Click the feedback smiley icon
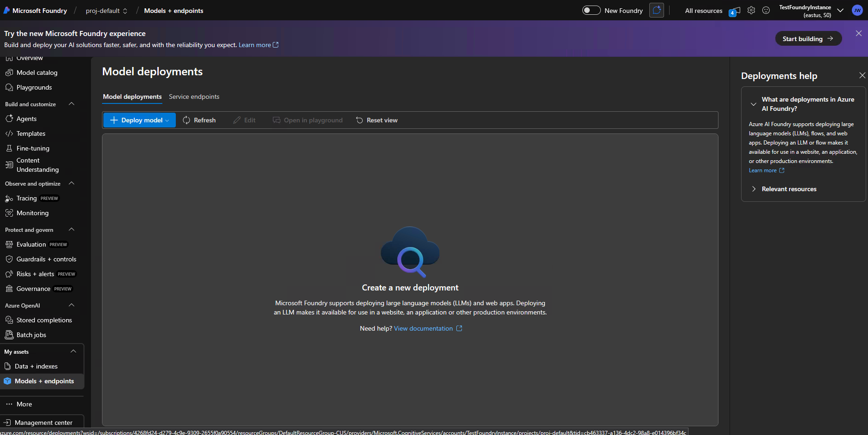 pos(766,10)
